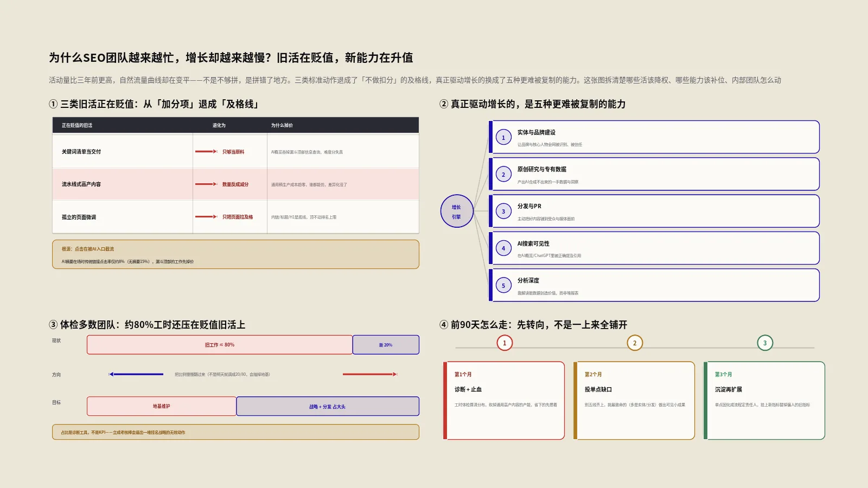Click table cell 流水线式高产内容
868x488 pixels.
[81, 184]
